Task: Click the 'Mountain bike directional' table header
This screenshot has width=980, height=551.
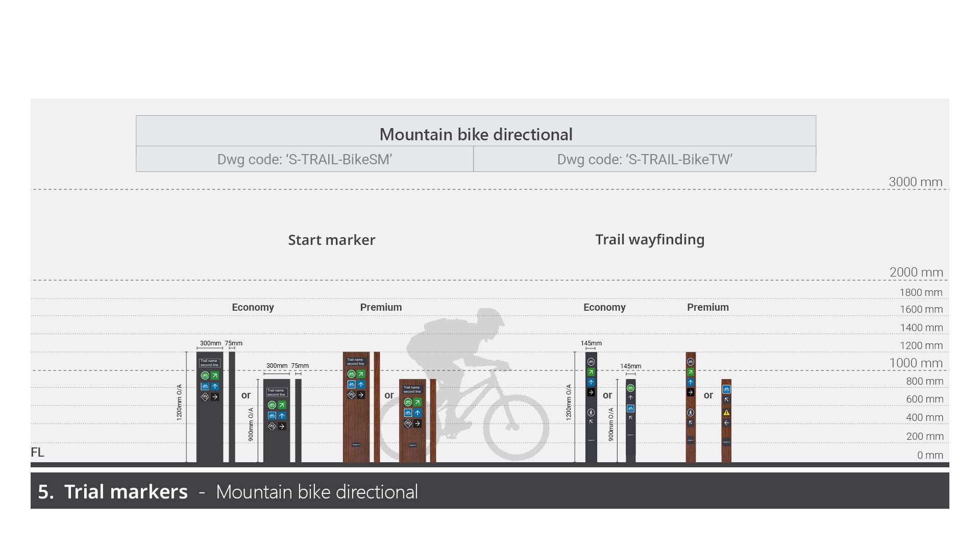Action: (x=476, y=134)
